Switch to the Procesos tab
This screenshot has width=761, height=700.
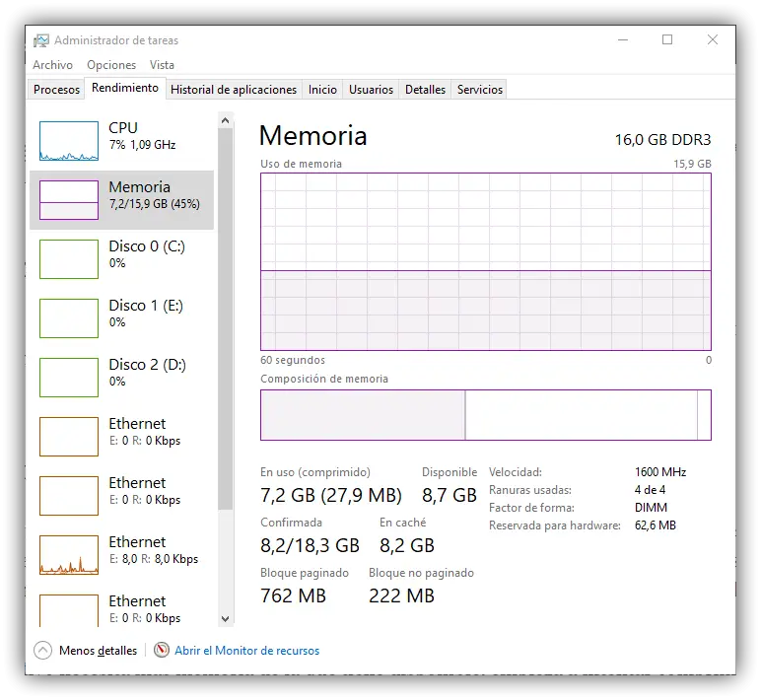tap(56, 90)
